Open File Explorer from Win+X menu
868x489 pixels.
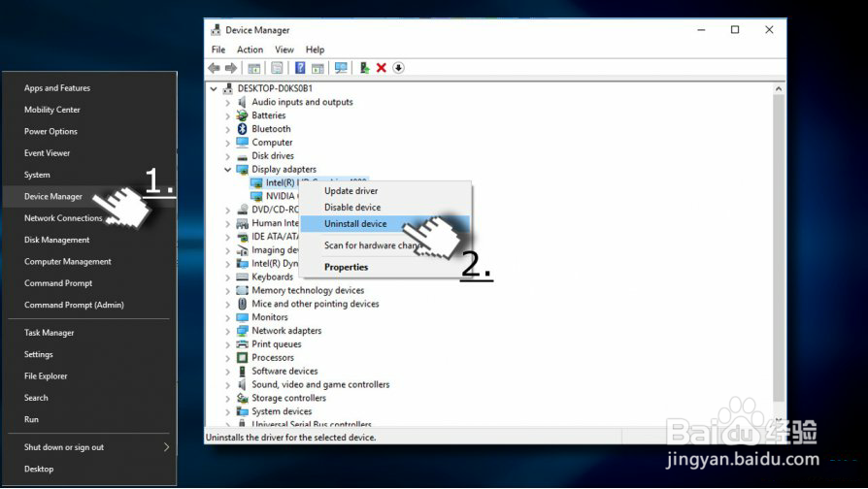tap(89, 376)
